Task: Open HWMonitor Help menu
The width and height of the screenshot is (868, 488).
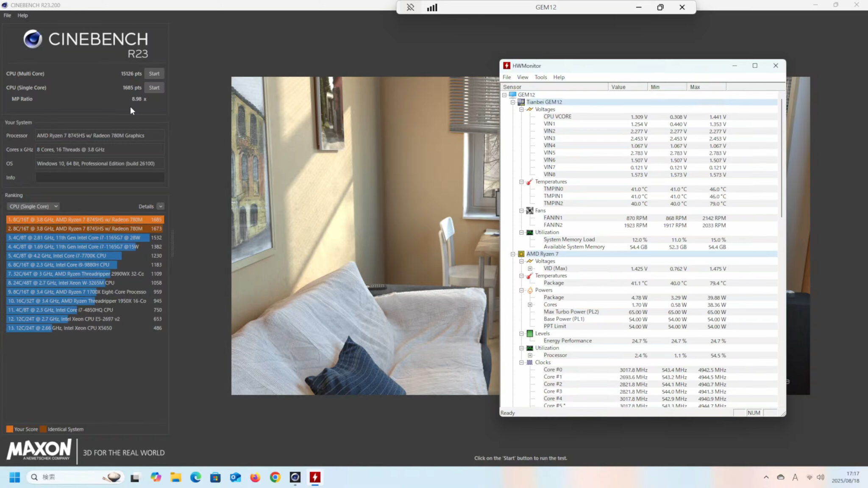Action: [559, 77]
